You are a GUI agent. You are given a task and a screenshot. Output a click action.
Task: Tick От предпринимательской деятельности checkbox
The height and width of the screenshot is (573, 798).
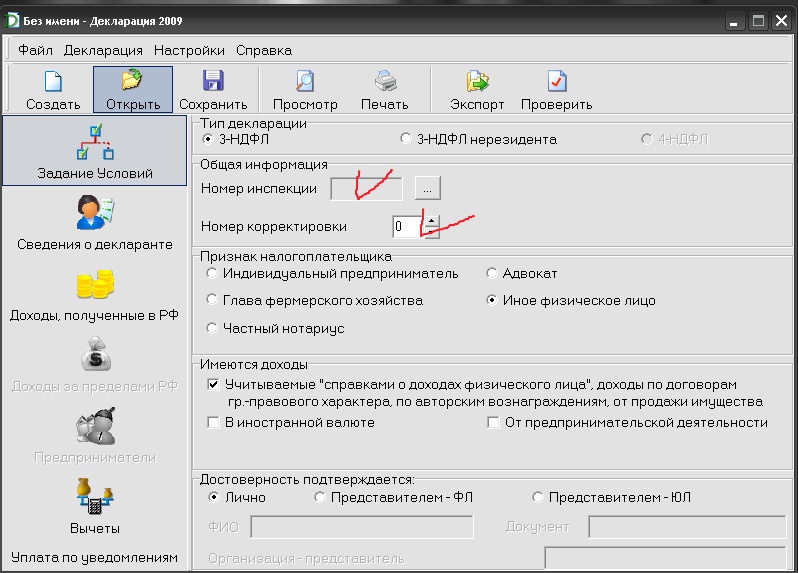(493, 423)
